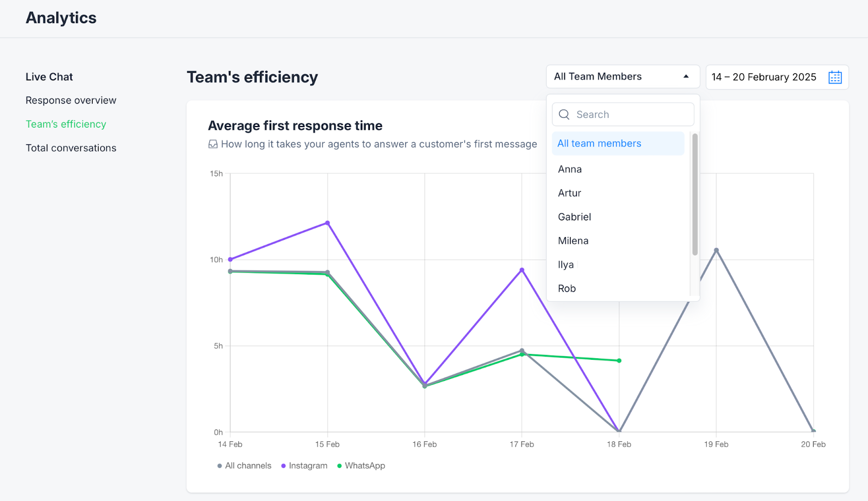Open the 14 – 20 February 2025 date picker

pyautogui.click(x=777, y=77)
